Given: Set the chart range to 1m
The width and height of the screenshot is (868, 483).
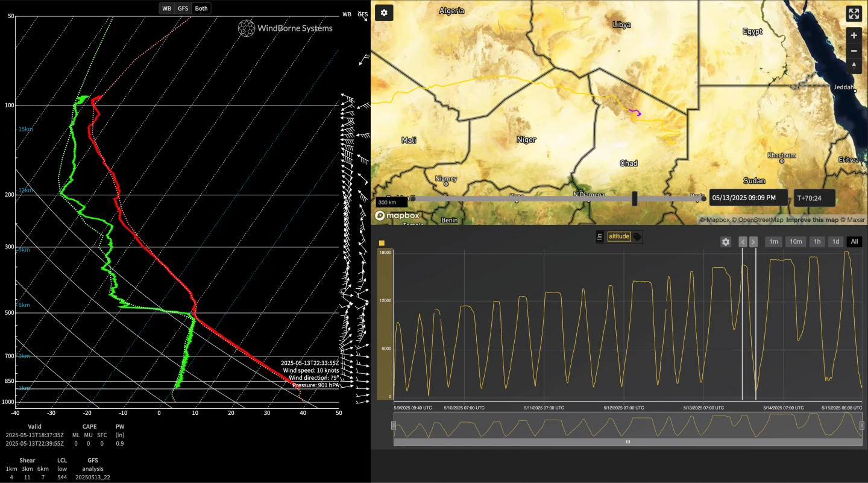Looking at the screenshot, I should click(x=774, y=242).
